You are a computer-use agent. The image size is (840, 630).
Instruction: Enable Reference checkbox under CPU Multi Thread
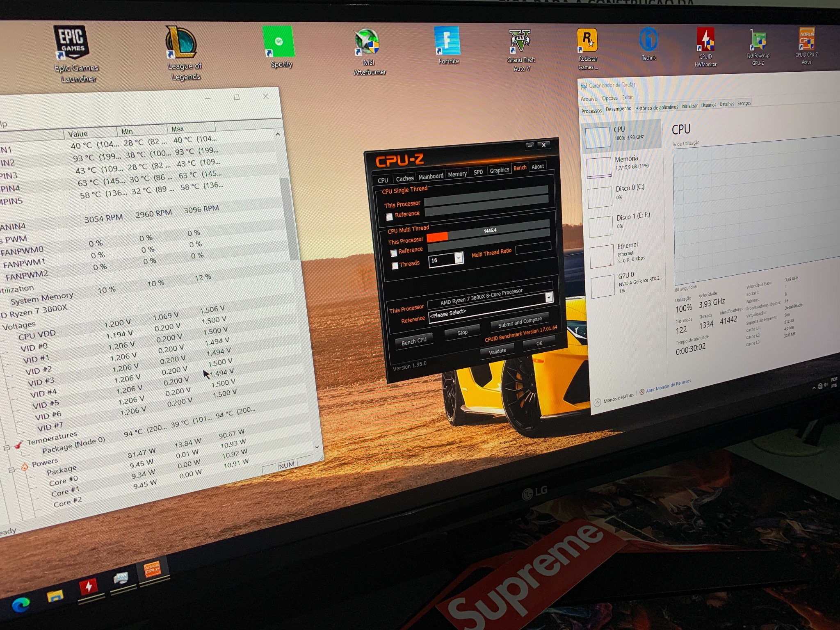pos(394,253)
